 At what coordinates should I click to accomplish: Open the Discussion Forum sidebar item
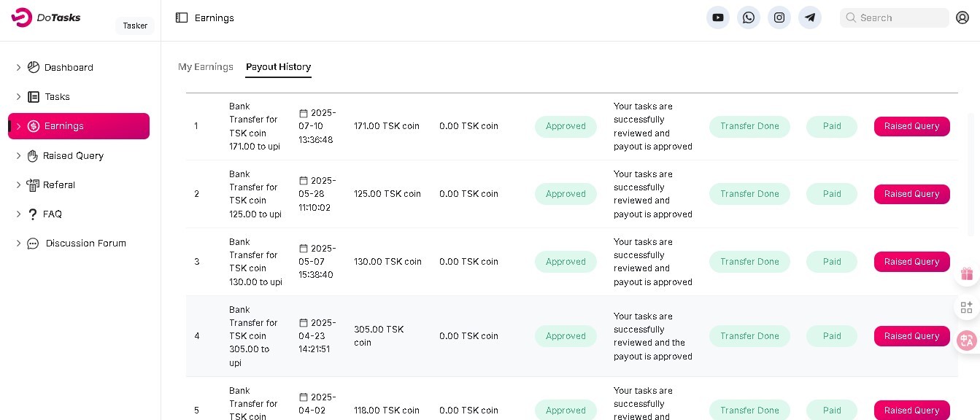pos(85,243)
